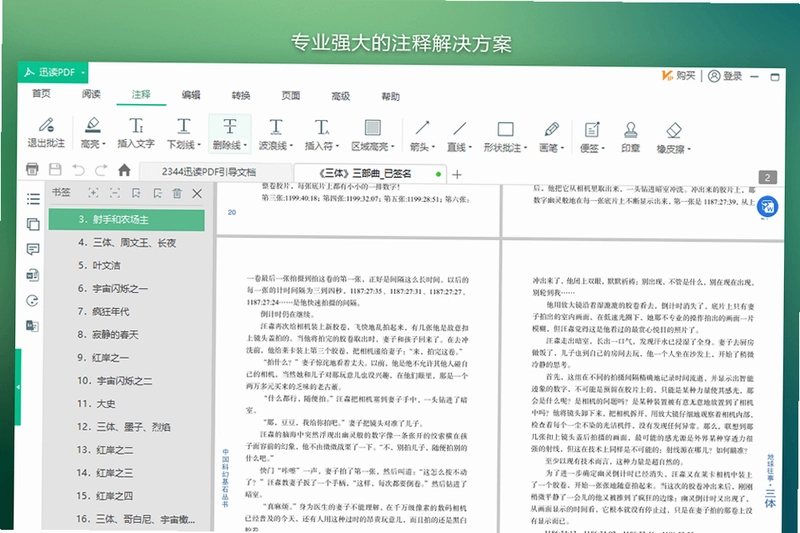The image size is (800, 533).
Task: Click the 购买 VIP purchase button
Action: (x=678, y=75)
